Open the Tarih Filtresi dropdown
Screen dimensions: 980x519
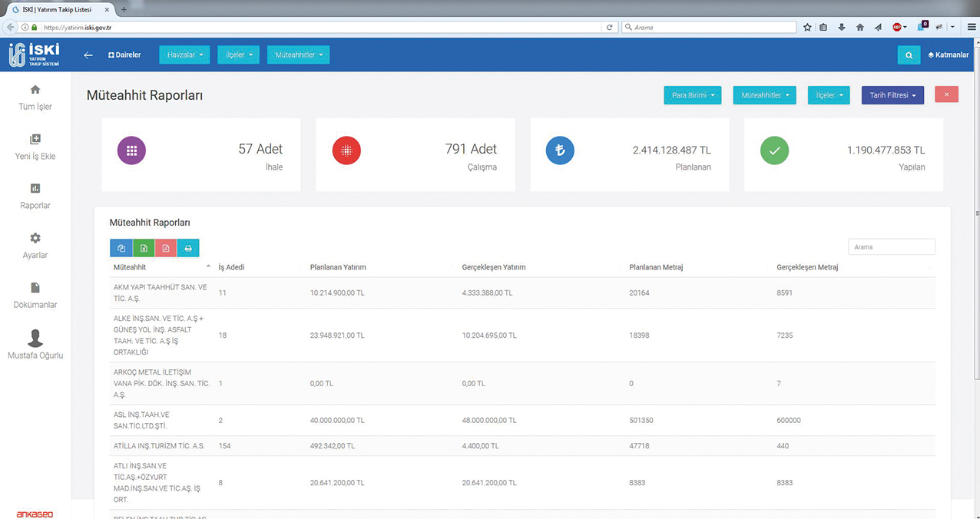pyautogui.click(x=892, y=95)
